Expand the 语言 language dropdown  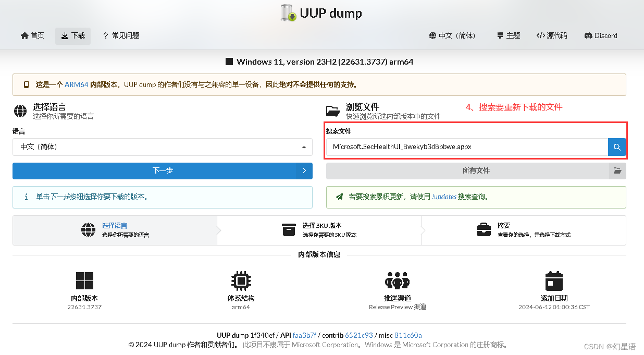[x=163, y=147]
